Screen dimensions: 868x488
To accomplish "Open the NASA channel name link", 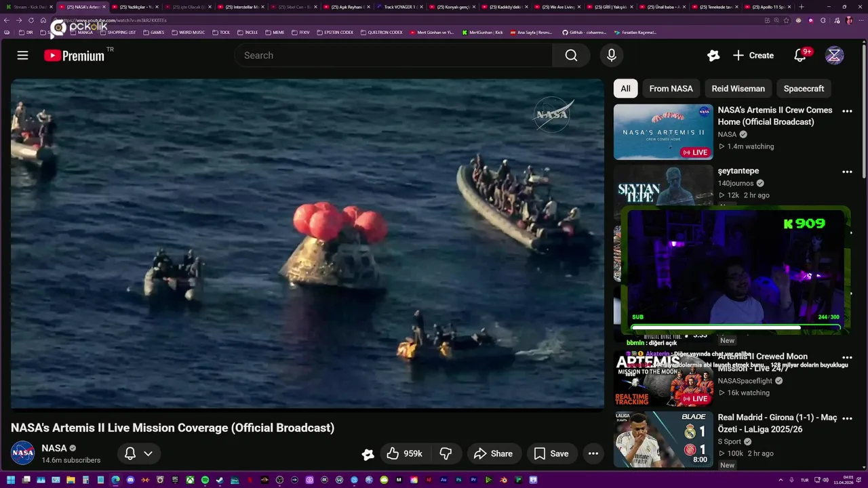I will tap(54, 448).
